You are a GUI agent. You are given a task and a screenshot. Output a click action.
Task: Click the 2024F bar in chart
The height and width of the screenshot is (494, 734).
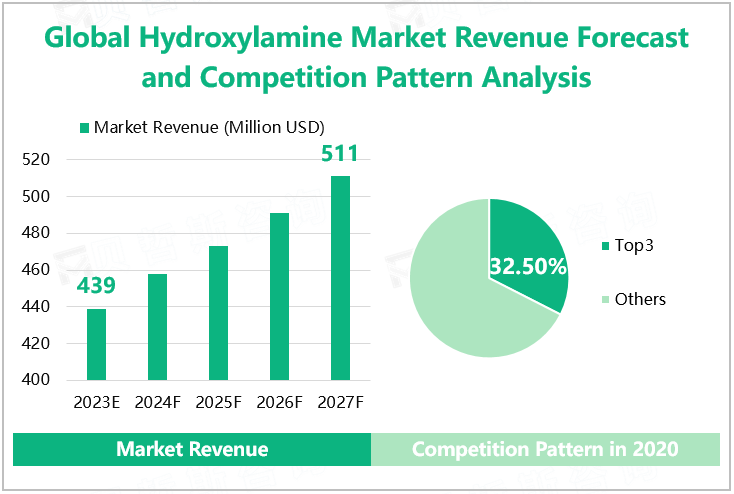(x=157, y=327)
